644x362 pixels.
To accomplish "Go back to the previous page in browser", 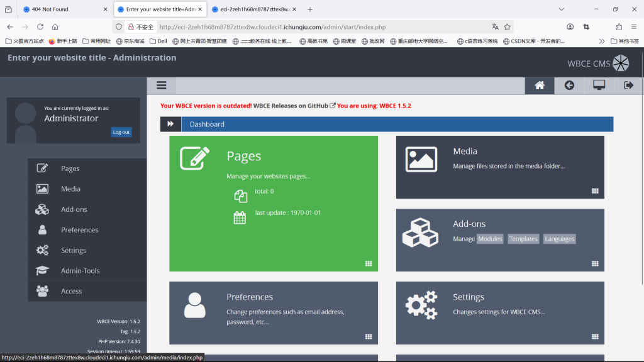I will coord(10,27).
